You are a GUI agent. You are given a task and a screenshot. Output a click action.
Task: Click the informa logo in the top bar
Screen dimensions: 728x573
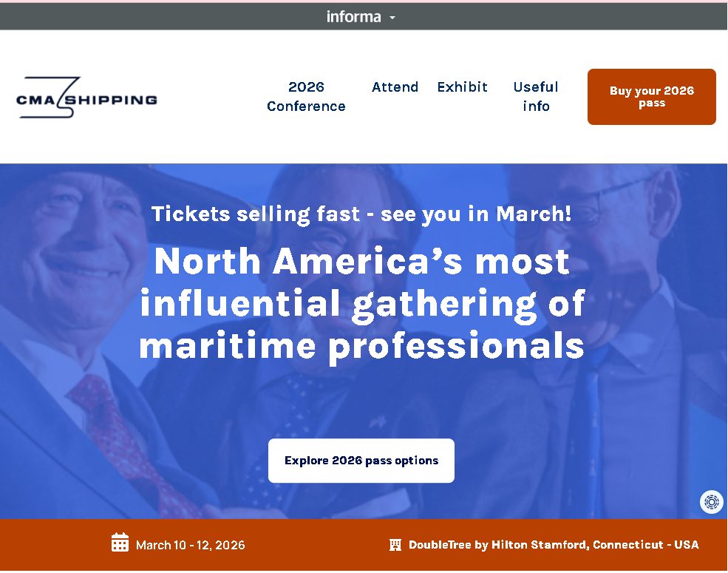(356, 16)
